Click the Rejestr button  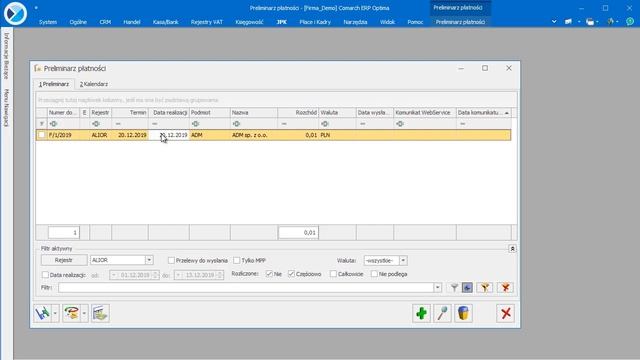(x=64, y=260)
